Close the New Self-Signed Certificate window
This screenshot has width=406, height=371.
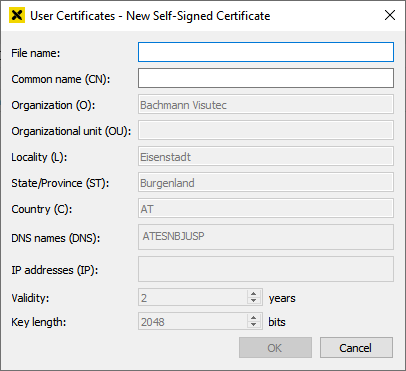[x=390, y=15]
